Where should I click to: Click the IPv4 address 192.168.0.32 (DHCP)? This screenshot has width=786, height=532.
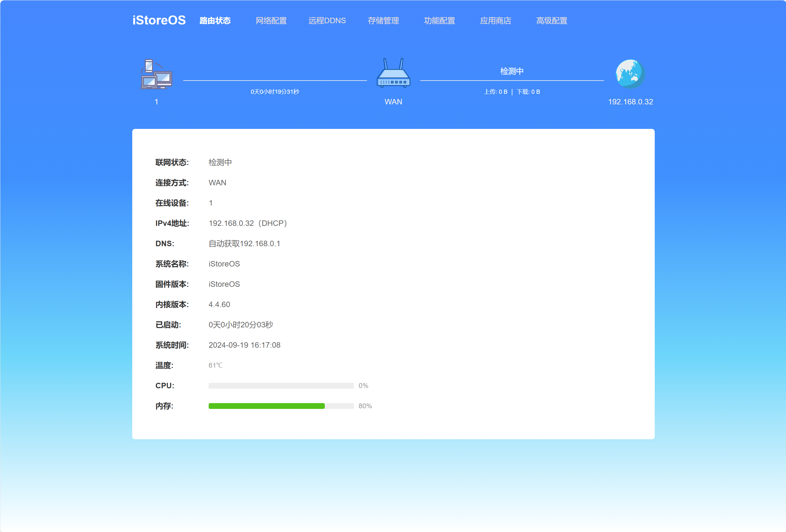[x=248, y=223]
